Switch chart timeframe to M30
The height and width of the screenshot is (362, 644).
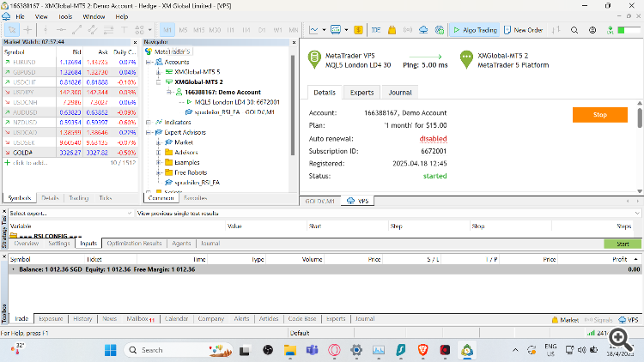(x=215, y=30)
